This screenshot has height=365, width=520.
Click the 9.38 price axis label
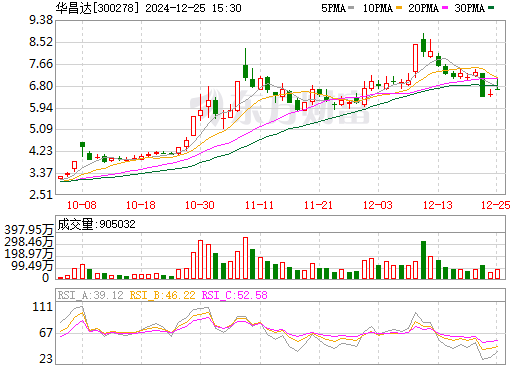pyautogui.click(x=41, y=20)
